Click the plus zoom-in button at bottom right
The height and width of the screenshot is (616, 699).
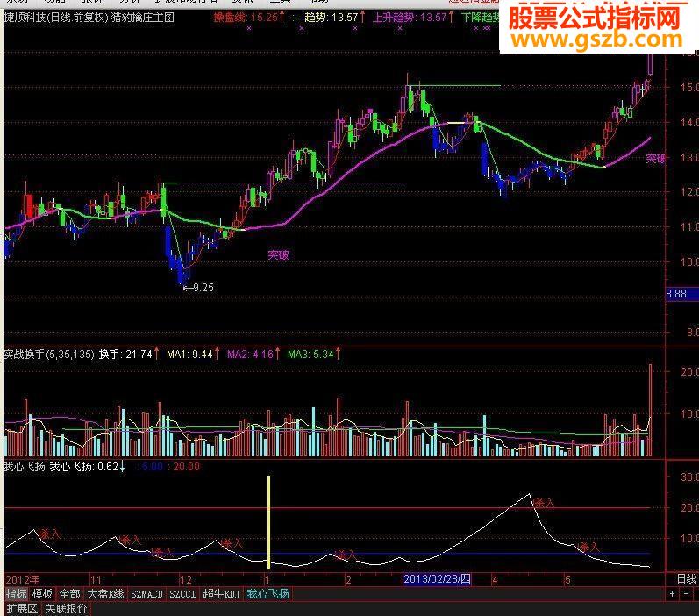pyautogui.click(x=672, y=594)
